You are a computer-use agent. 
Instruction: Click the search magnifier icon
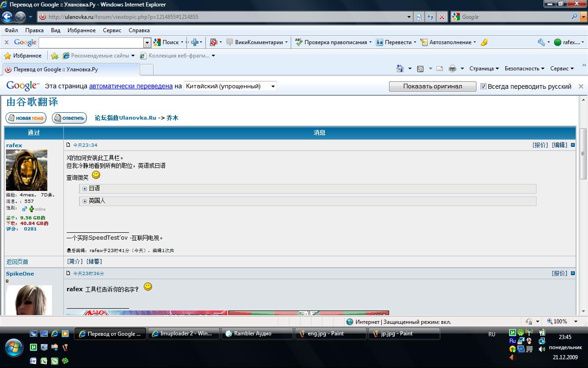click(x=574, y=17)
